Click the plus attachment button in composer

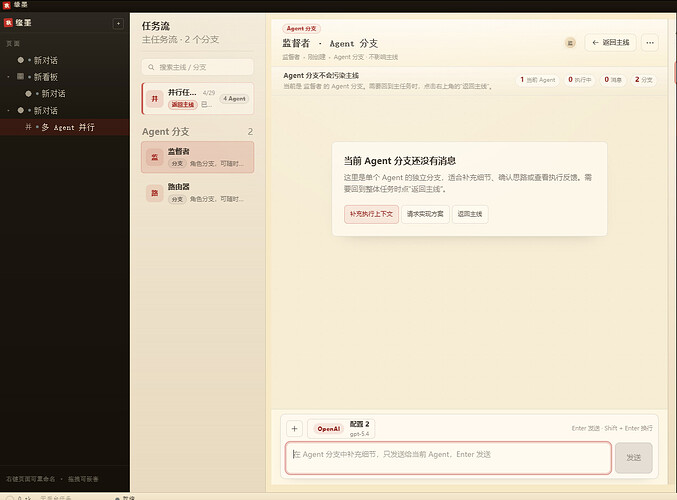pos(294,429)
